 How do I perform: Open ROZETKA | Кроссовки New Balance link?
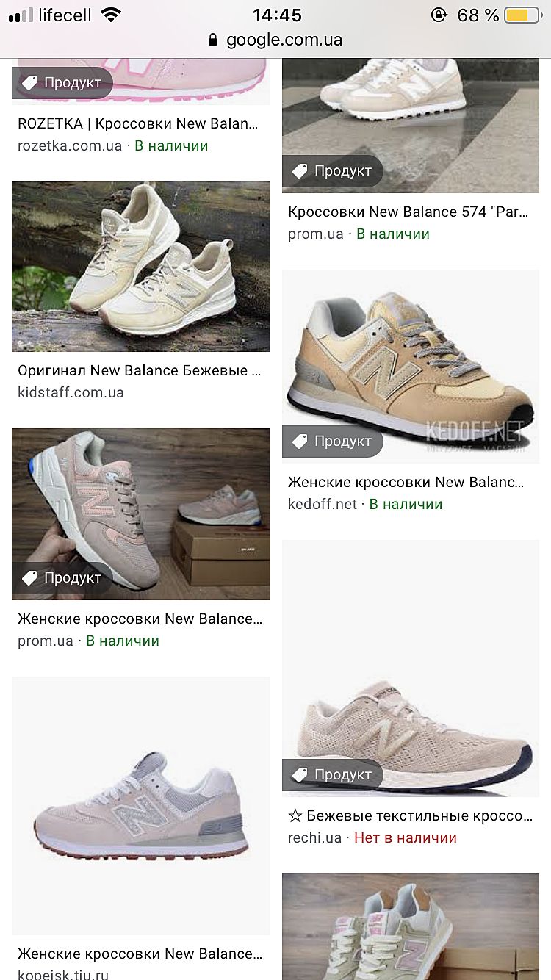pyautogui.click(x=138, y=123)
